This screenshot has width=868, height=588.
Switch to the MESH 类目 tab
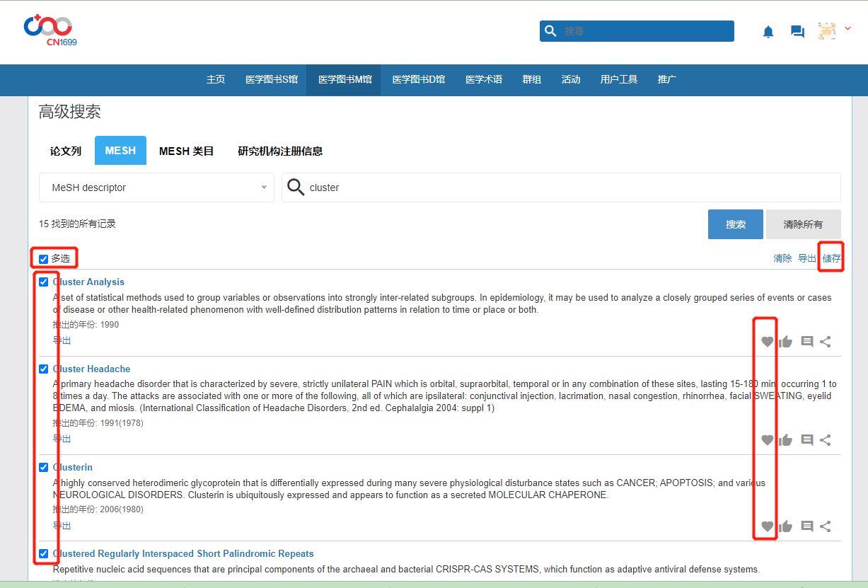(186, 151)
